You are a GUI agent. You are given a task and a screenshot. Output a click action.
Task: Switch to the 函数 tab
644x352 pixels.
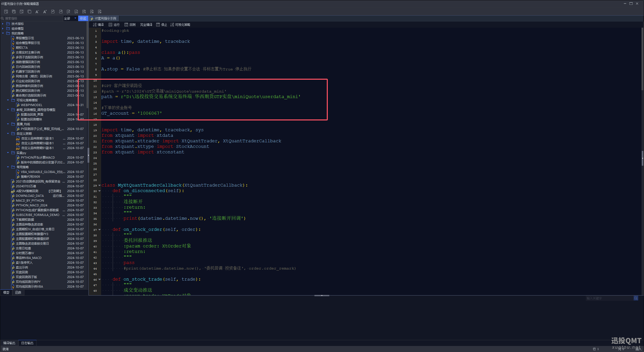pos(18,292)
